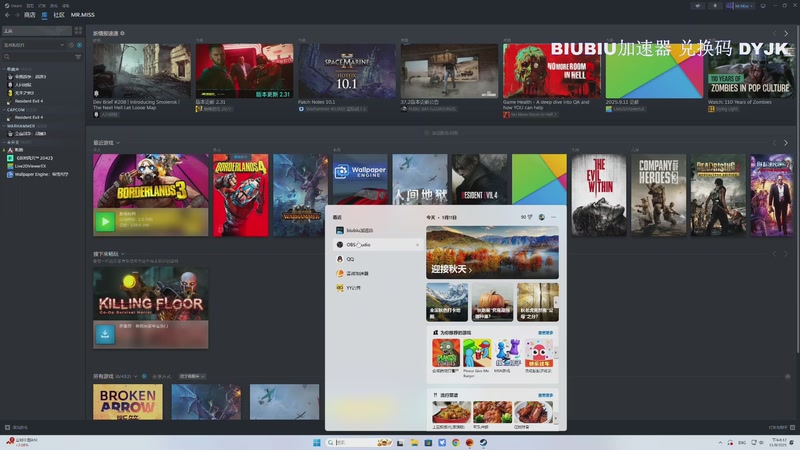The height and width of the screenshot is (450, 800).
Task: Open the Mr.Miss account dropdown at top-right
Action: point(740,6)
